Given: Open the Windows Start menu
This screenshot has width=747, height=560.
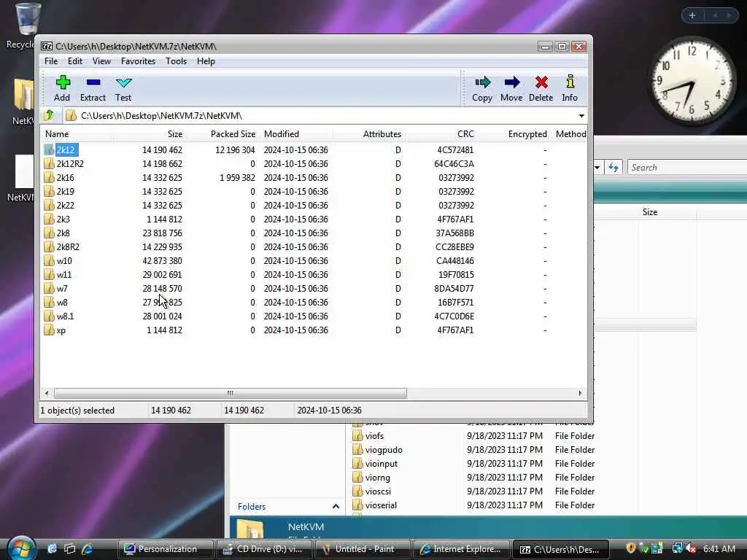Looking at the screenshot, I should (20, 548).
